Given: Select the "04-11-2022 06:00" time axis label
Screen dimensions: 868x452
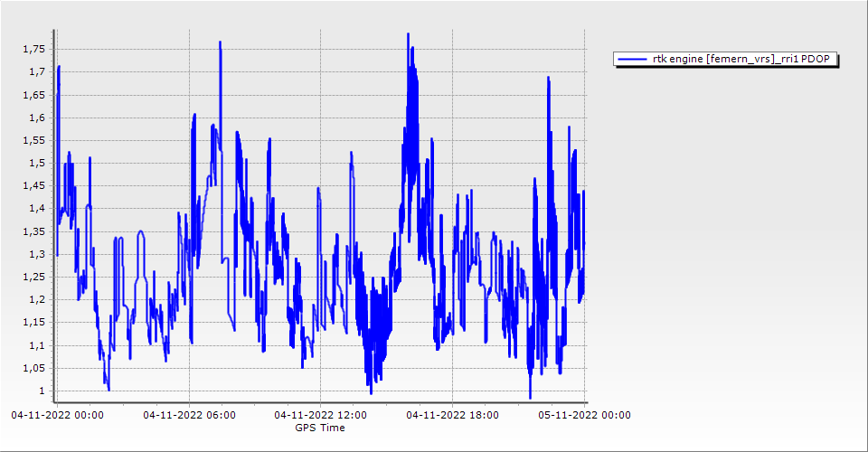Looking at the screenshot, I should coord(190,416).
